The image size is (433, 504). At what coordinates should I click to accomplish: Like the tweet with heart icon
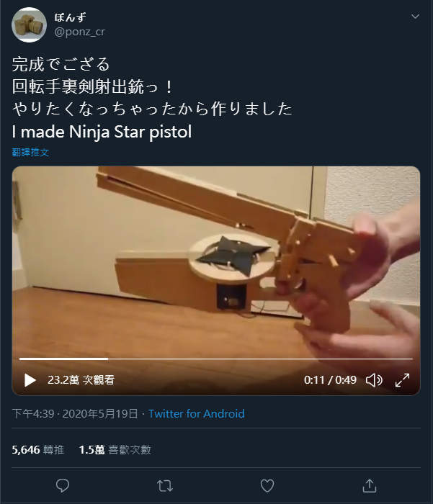(267, 485)
